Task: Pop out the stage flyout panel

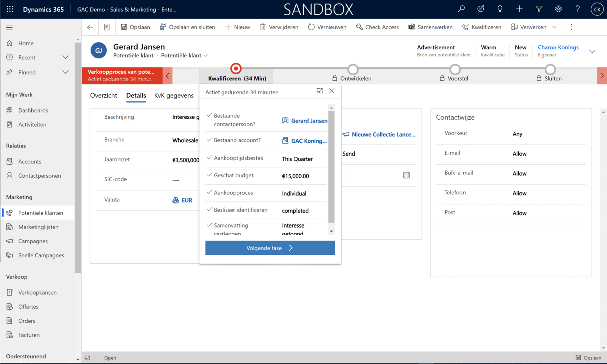Action: [320, 91]
